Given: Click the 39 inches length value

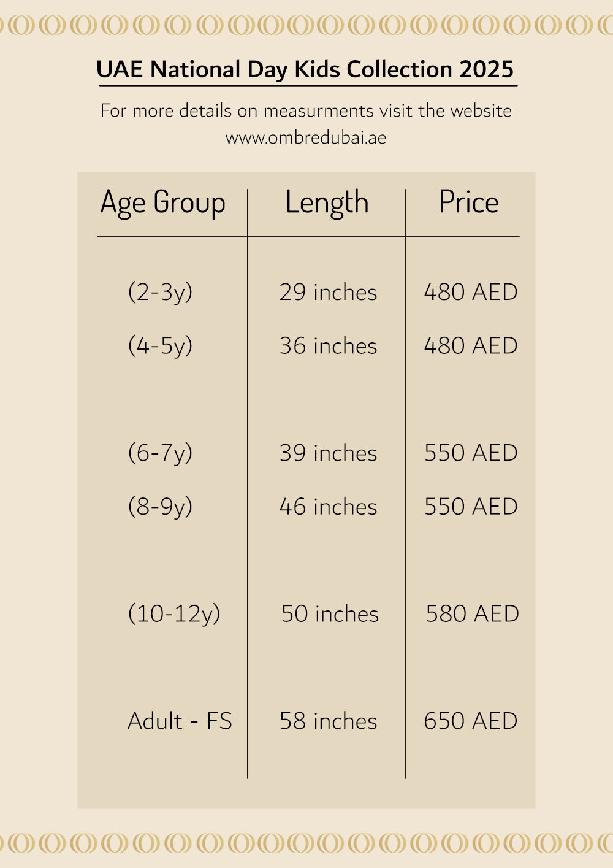Looking at the screenshot, I should point(328,453).
